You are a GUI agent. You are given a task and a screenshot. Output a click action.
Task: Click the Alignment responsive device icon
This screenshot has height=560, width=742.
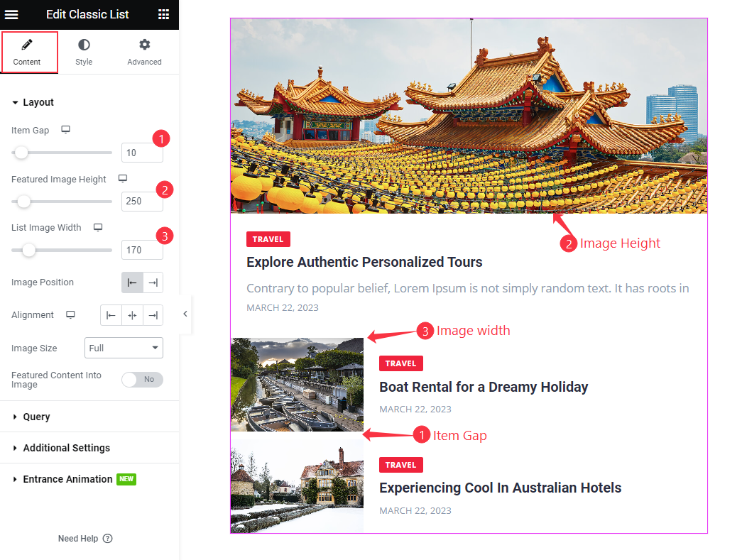[70, 314]
